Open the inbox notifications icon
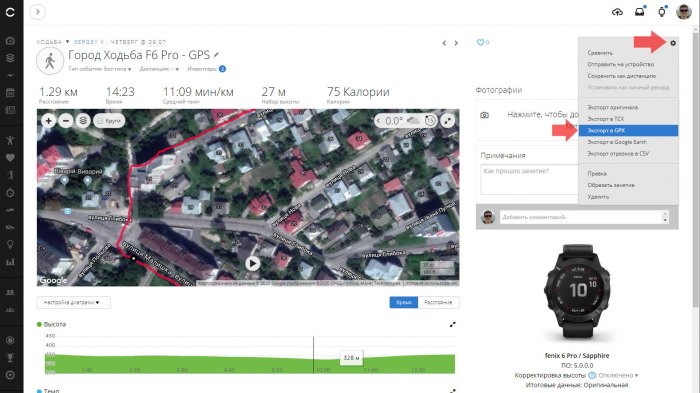This screenshot has height=393, width=700. [640, 12]
